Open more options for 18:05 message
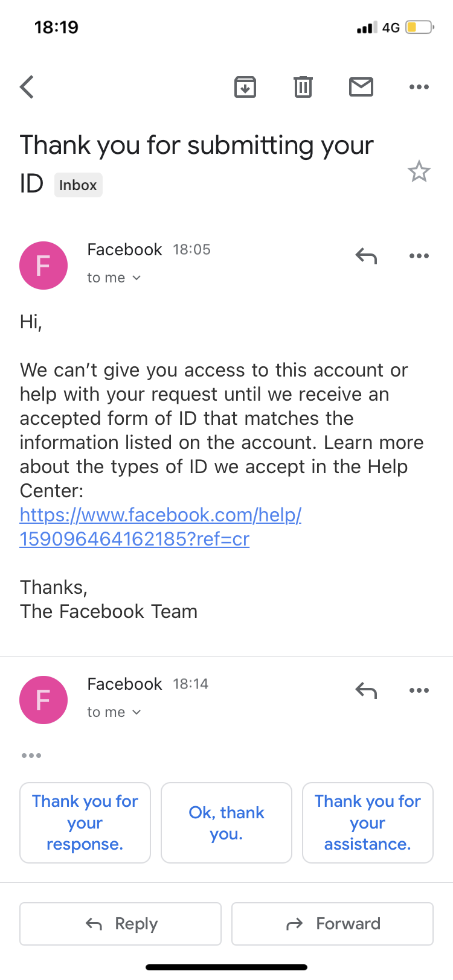The height and width of the screenshot is (980, 453). (x=419, y=256)
